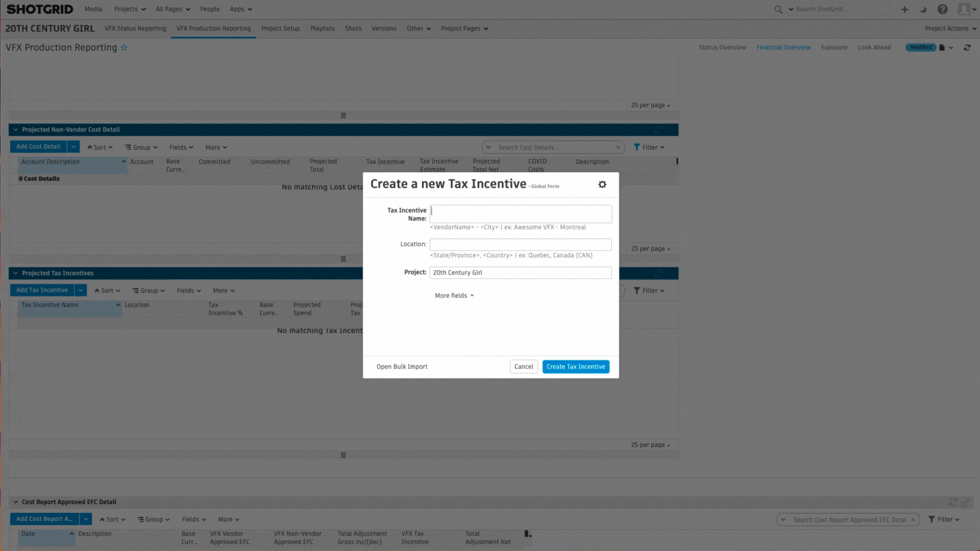Collapse the Cost Report Approved EFC Detail section
The width and height of the screenshot is (980, 551).
[x=15, y=502]
